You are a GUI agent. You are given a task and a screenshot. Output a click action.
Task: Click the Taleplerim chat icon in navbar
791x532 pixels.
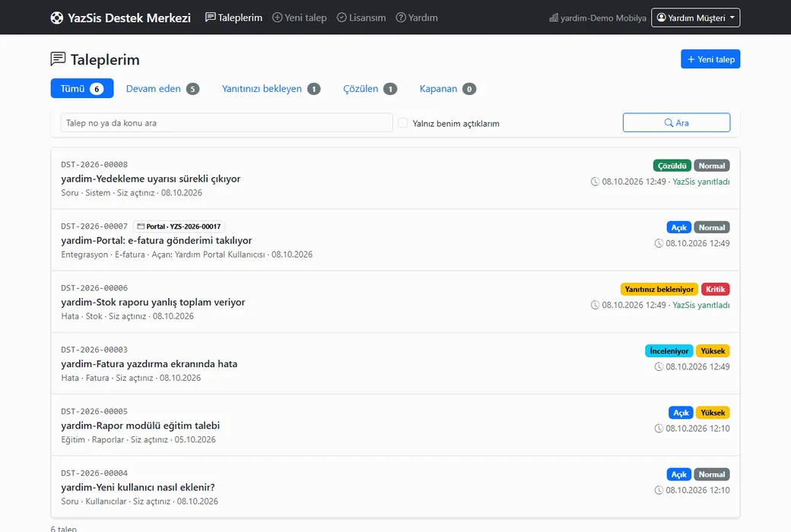[211, 17]
